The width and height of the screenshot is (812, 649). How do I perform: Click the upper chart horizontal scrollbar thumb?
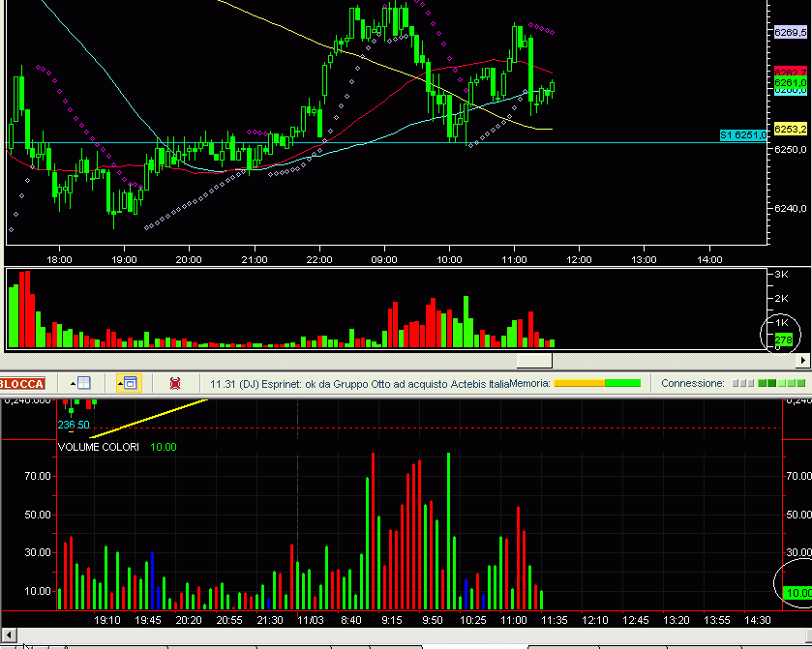(x=534, y=361)
